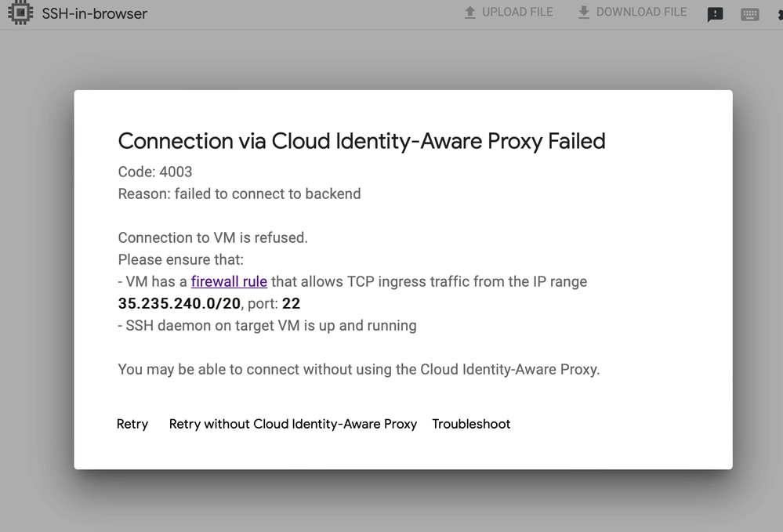The height and width of the screenshot is (532, 783).
Task: Click the Code: 4003 text
Action: [155, 172]
